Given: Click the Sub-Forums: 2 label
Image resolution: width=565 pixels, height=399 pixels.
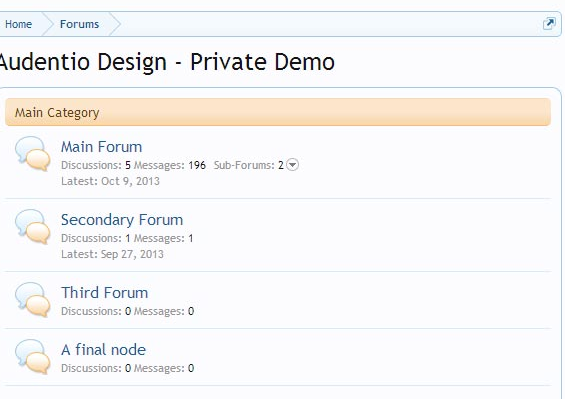Looking at the screenshot, I should [249, 165].
